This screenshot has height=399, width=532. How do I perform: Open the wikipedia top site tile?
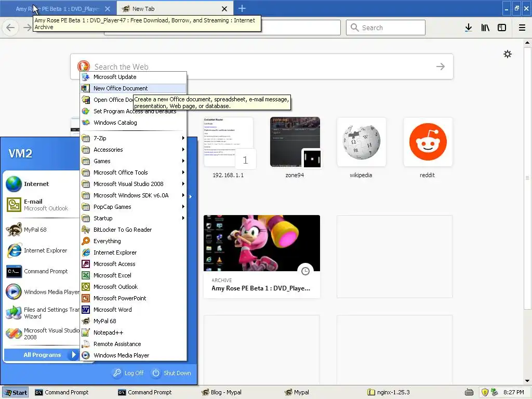[362, 148]
